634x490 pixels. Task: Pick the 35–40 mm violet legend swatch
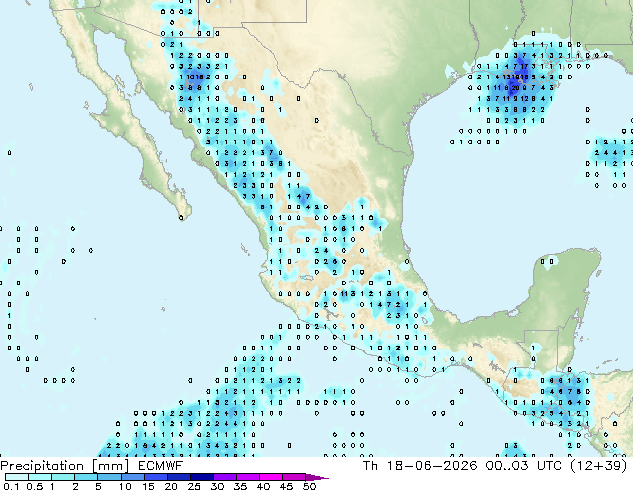(x=248, y=477)
